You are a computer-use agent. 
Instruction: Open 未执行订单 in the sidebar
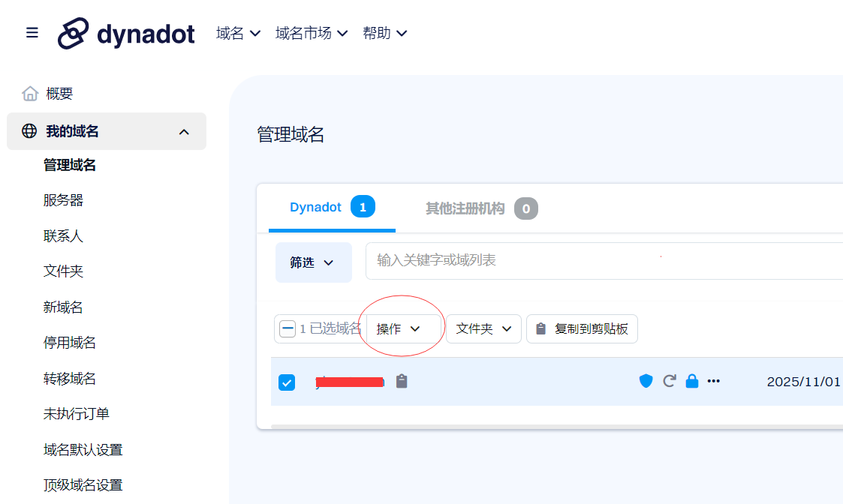click(x=77, y=414)
